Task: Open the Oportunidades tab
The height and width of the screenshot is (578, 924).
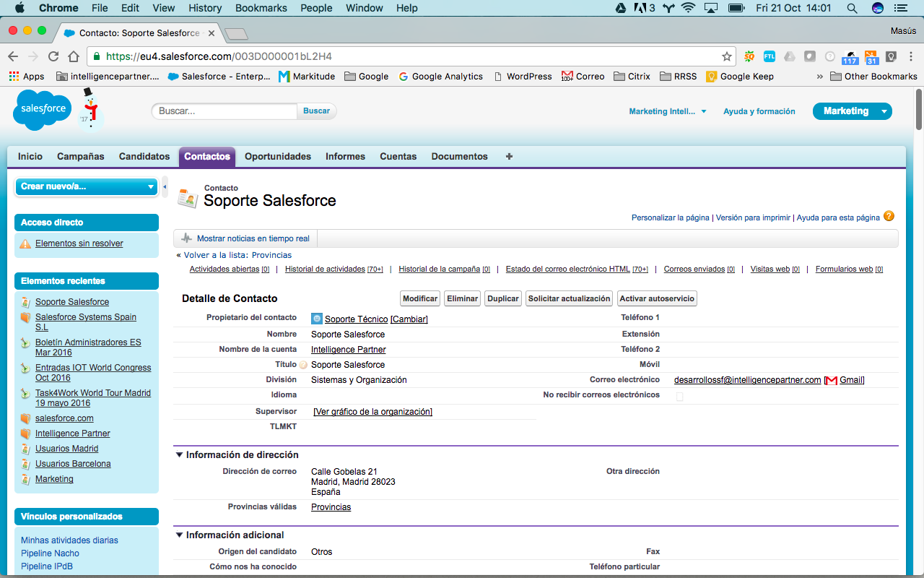Action: click(x=278, y=156)
